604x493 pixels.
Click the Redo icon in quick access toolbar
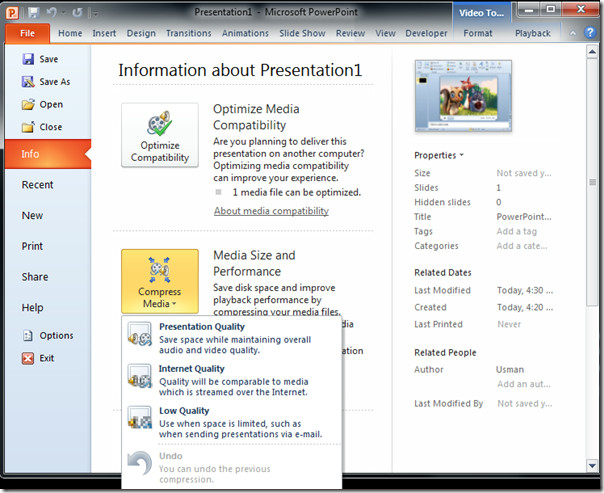point(77,13)
